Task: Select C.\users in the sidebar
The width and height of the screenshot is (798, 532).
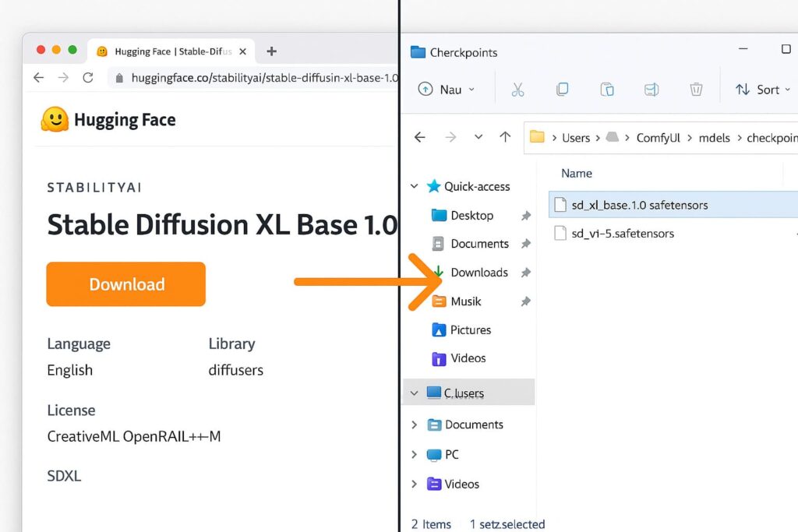Action: click(x=468, y=392)
